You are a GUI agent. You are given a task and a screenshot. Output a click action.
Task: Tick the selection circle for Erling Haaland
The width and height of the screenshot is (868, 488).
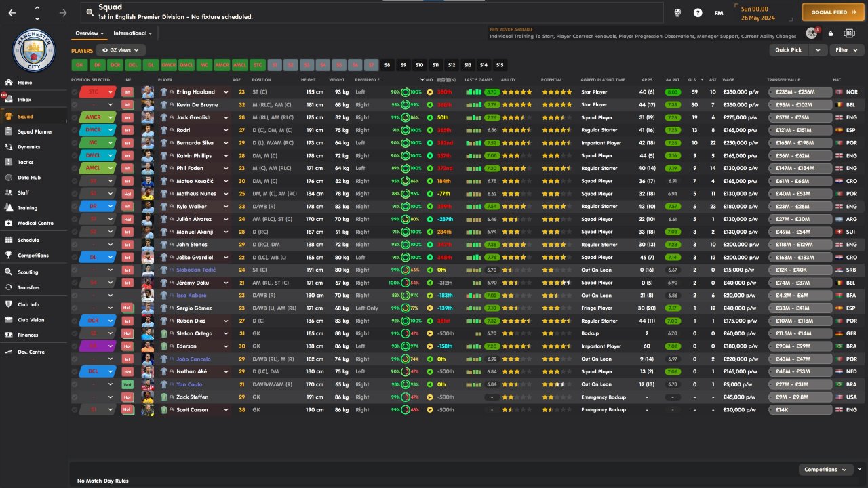[x=75, y=92]
